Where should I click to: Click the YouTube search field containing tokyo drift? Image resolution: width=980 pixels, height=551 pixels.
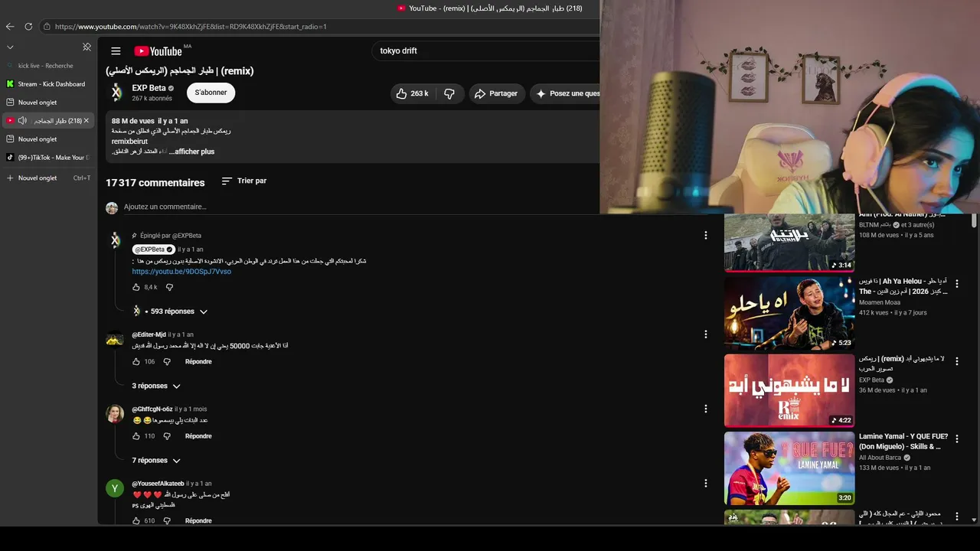[487, 51]
